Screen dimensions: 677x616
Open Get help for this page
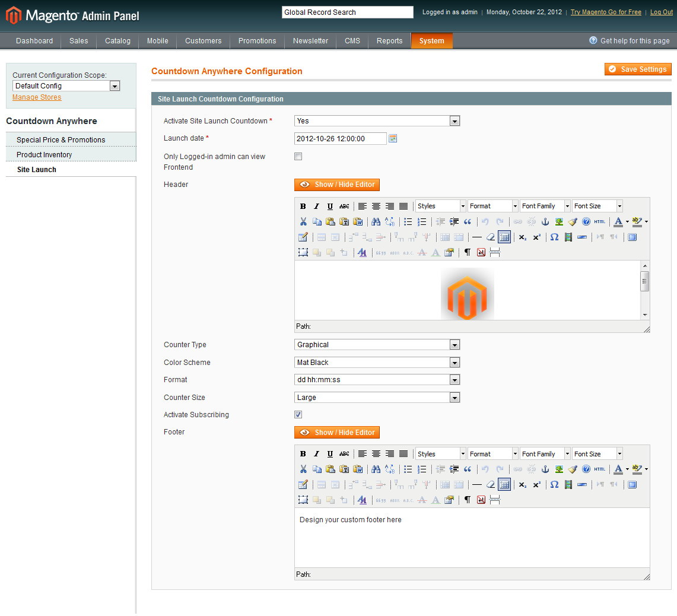tap(634, 40)
